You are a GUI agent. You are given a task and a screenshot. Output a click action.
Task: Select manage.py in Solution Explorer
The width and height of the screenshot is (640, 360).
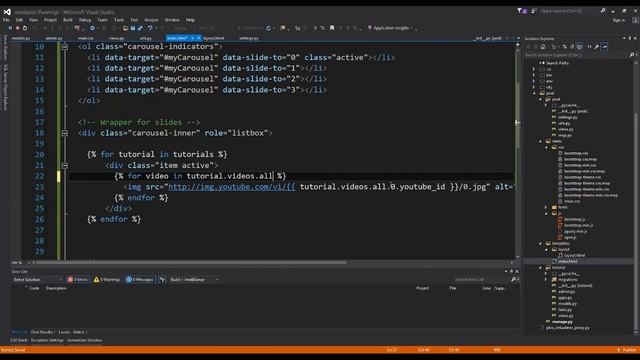[561, 322]
